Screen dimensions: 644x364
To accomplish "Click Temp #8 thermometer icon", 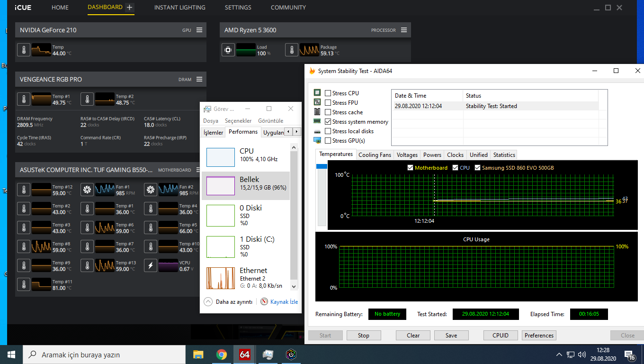I will click(24, 247).
